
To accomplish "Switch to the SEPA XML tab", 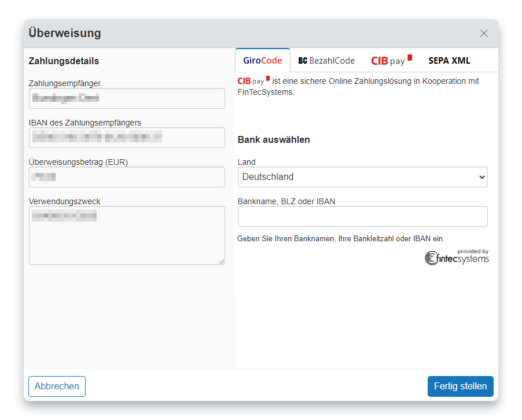I will click(x=449, y=61).
